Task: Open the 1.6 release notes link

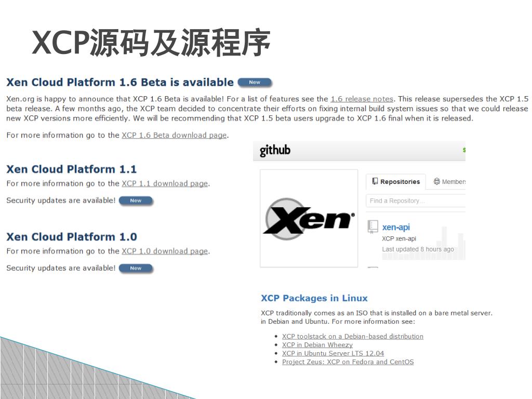Action: tap(362, 99)
